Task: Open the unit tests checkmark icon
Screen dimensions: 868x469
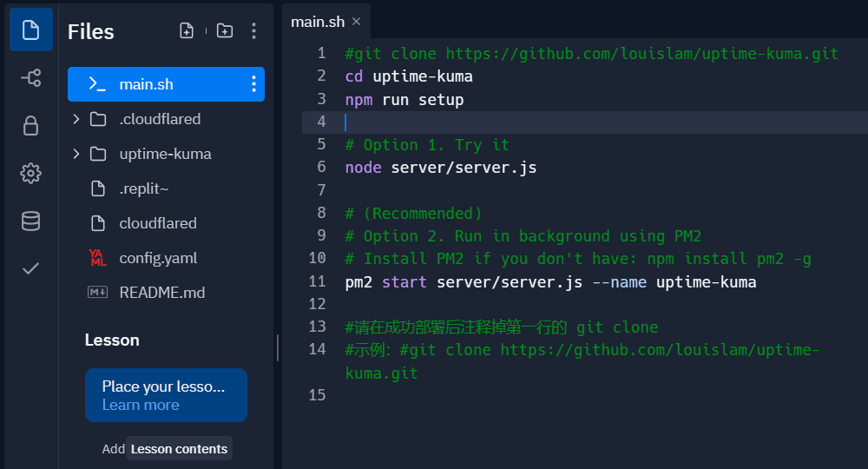Action: click(x=30, y=268)
